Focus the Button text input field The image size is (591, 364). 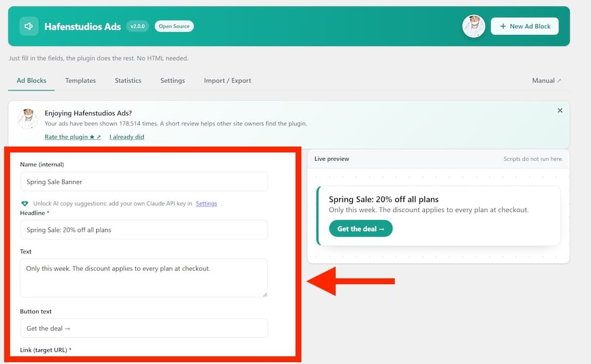point(144,328)
